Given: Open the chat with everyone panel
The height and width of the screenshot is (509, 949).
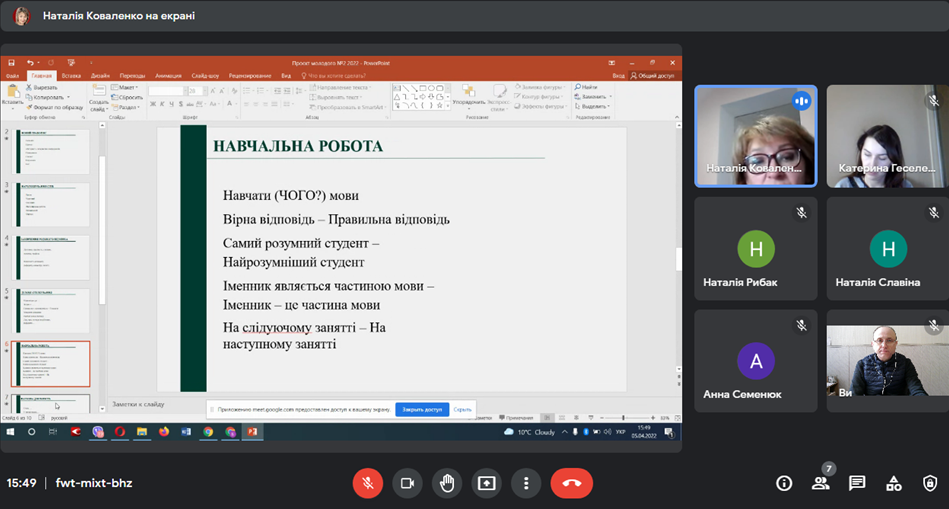Looking at the screenshot, I should 857,483.
